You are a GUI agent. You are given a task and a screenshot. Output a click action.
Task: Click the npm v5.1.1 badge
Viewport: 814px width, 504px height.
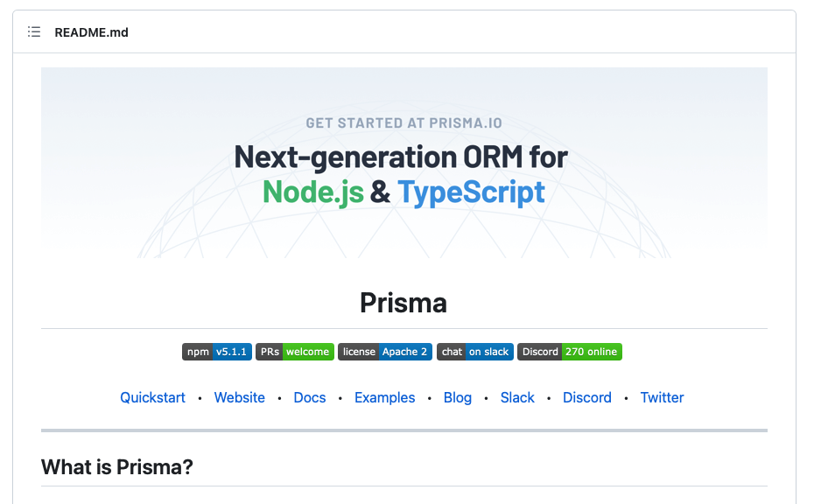pyautogui.click(x=217, y=352)
